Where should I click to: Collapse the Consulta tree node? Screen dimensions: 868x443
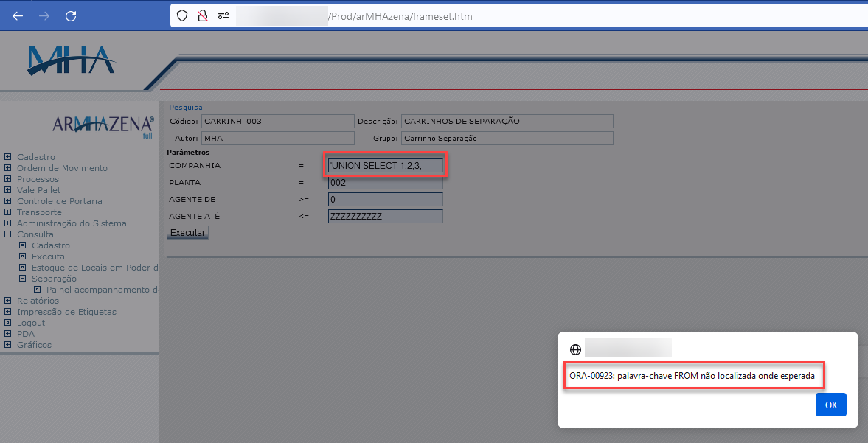7,234
